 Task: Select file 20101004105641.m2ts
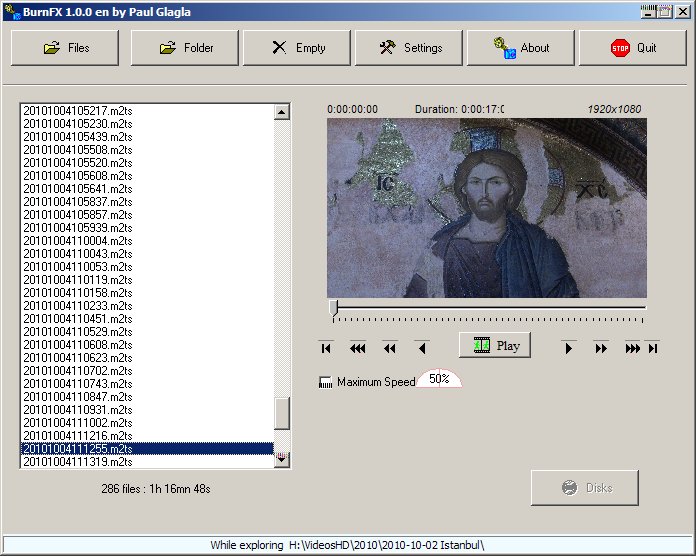[x=147, y=189]
